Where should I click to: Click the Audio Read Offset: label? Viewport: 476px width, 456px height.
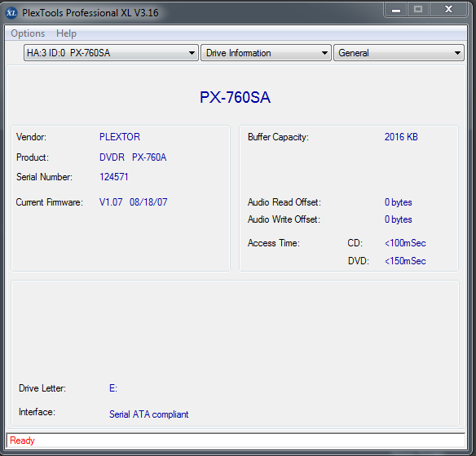(x=284, y=202)
